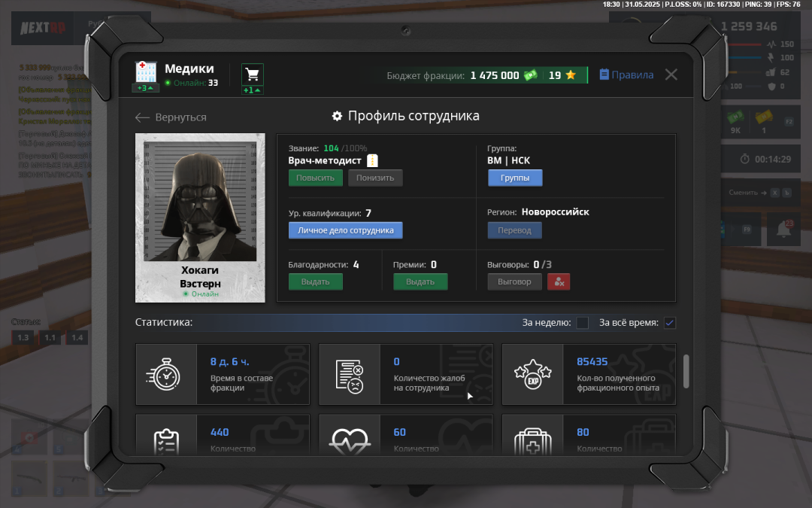Image resolution: width=812 pixels, height=508 pixels.
Task: Click the gear icon beside Профиль сотрудника
Action: tap(337, 116)
